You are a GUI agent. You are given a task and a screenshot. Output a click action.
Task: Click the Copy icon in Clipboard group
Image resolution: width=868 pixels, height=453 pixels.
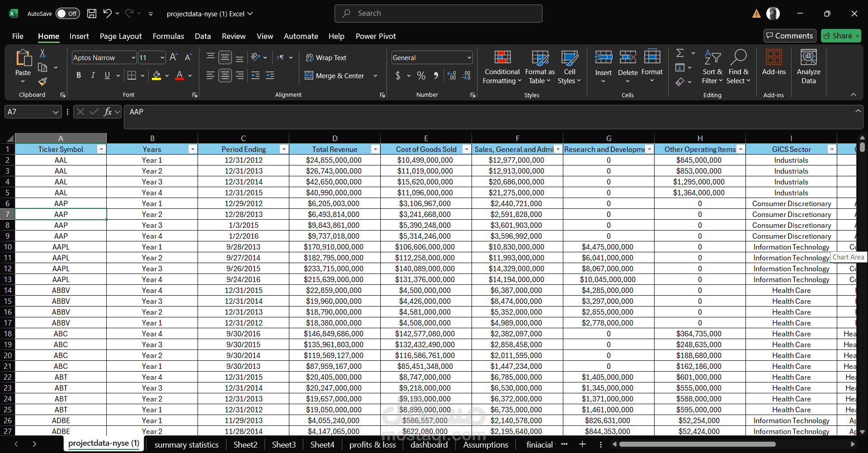[42, 67]
